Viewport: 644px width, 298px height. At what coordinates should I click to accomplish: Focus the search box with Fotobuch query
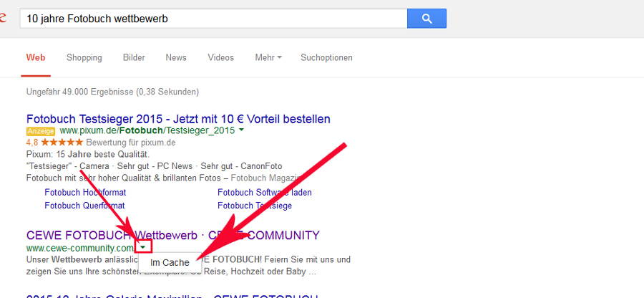click(x=213, y=19)
